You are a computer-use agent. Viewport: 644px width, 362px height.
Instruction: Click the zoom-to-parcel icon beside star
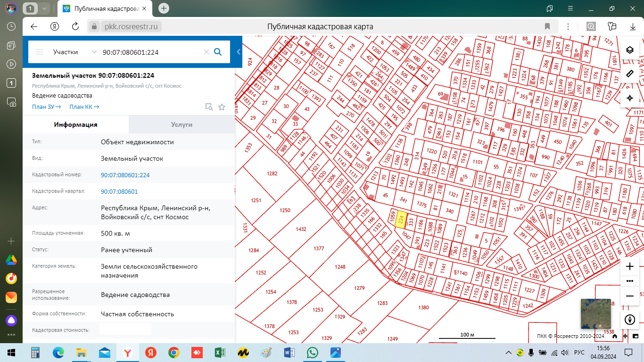pyautogui.click(x=209, y=107)
